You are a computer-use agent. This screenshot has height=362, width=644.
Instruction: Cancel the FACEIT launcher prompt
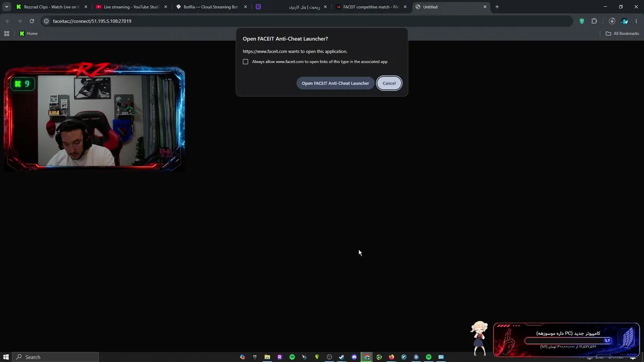point(389,83)
